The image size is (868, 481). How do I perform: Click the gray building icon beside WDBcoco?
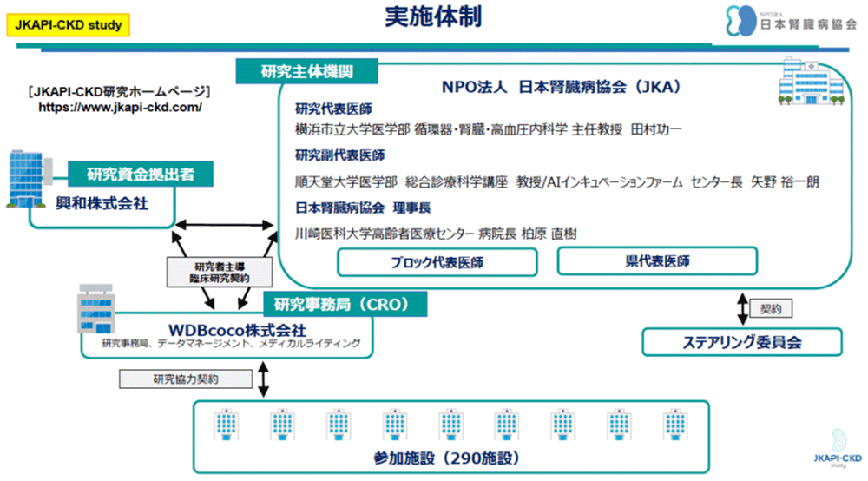coord(95,309)
